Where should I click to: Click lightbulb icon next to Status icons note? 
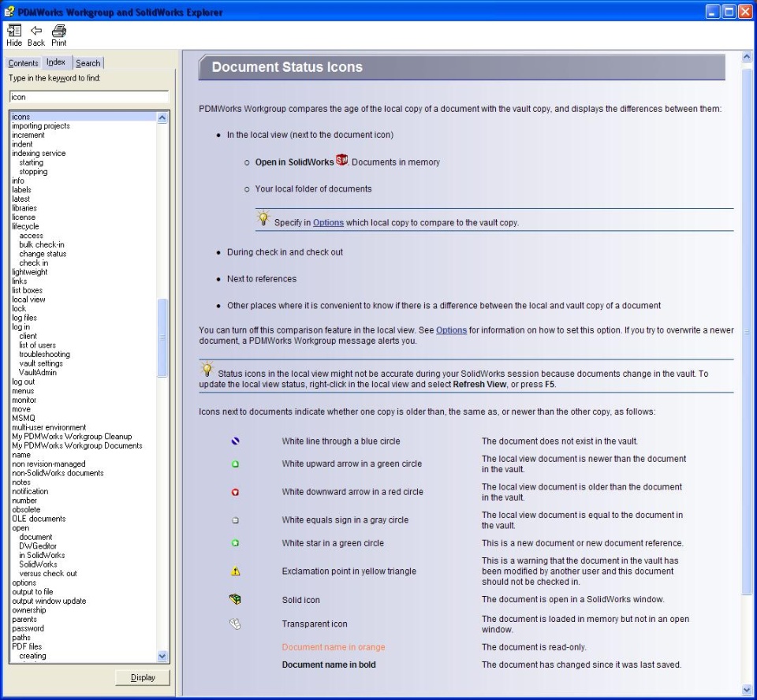tap(207, 369)
